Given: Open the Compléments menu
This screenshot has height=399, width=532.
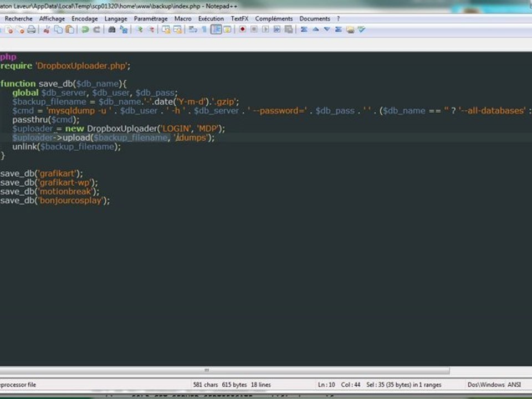Looking at the screenshot, I should [x=274, y=19].
